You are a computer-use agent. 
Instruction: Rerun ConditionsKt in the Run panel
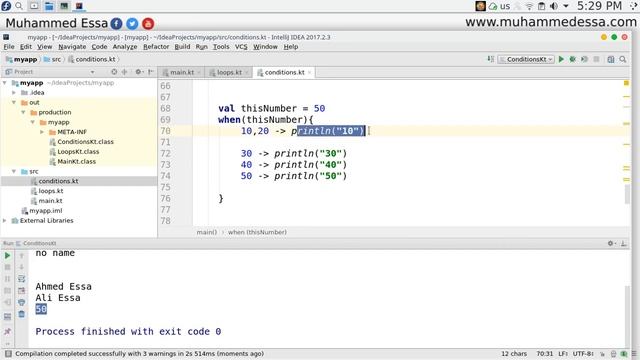point(7,256)
